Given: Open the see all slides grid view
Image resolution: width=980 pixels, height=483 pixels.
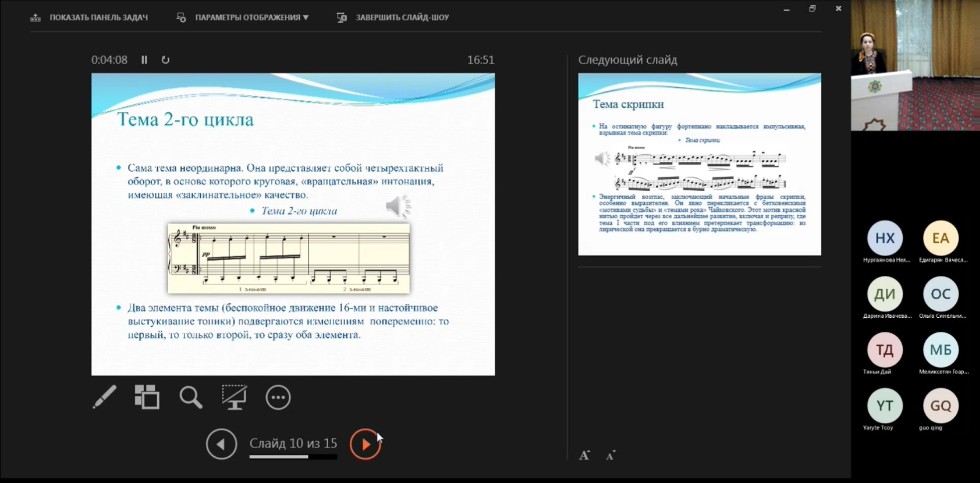Looking at the screenshot, I should click(x=147, y=397).
